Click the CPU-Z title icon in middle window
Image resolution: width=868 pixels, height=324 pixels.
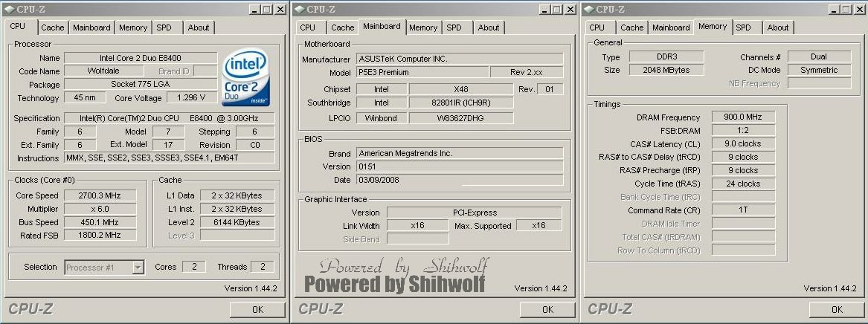[x=299, y=10]
